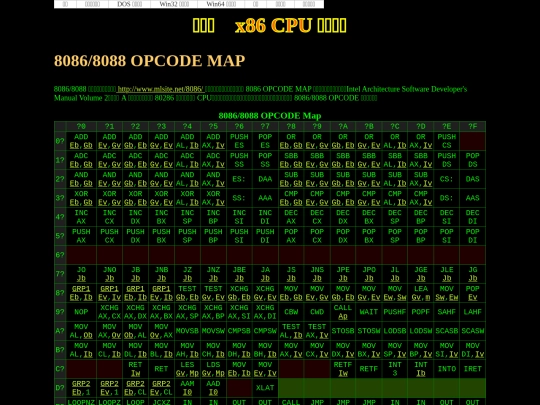The image size is (540, 405).
Task: Select the CMPSW opcode cell
Action: click(x=265, y=331)
